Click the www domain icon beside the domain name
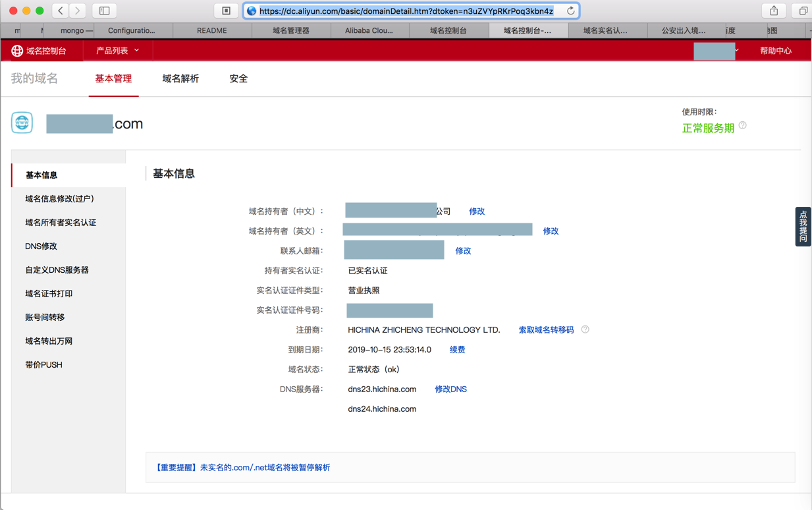The width and height of the screenshot is (812, 510). [22, 123]
